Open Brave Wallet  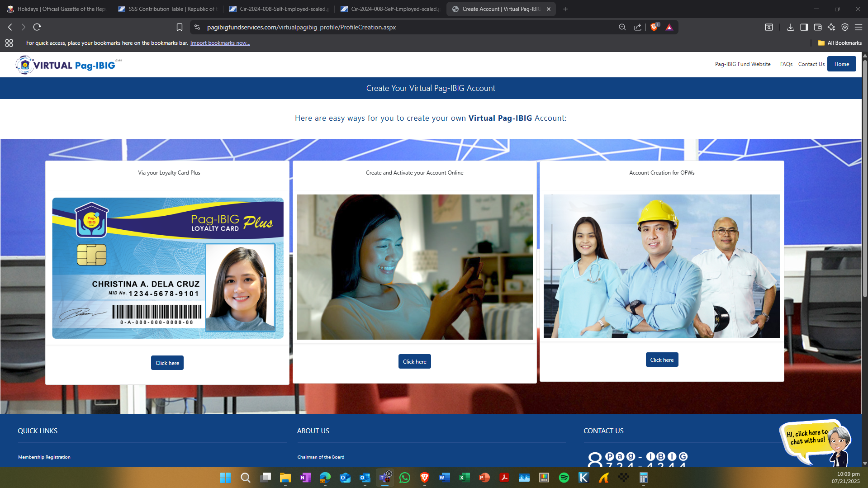click(818, 27)
